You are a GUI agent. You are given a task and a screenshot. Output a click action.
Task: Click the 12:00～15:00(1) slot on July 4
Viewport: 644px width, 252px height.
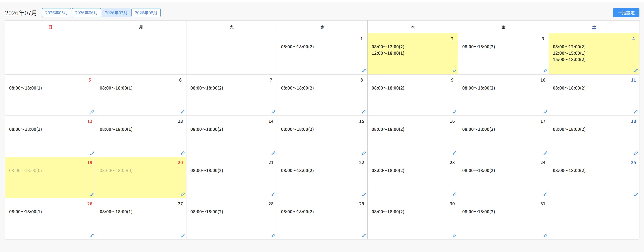point(569,53)
